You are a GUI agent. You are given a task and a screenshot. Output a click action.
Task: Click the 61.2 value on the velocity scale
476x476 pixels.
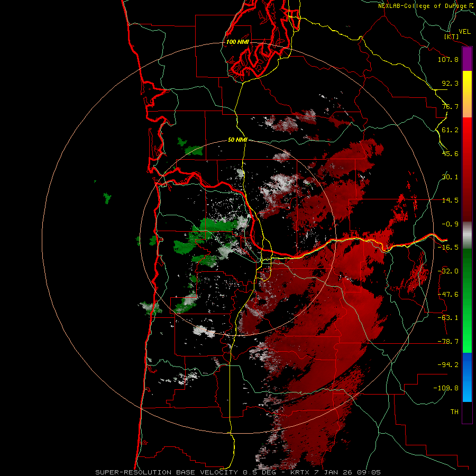click(450, 130)
